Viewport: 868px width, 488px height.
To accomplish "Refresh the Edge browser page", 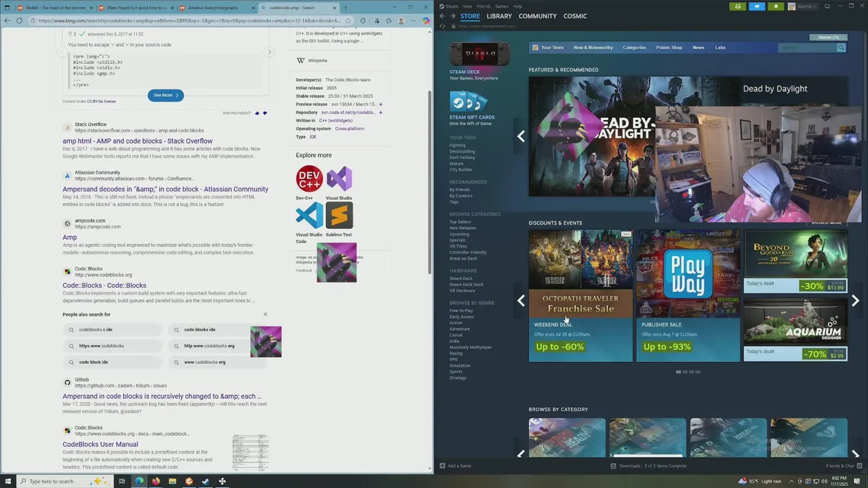I will [x=19, y=20].
